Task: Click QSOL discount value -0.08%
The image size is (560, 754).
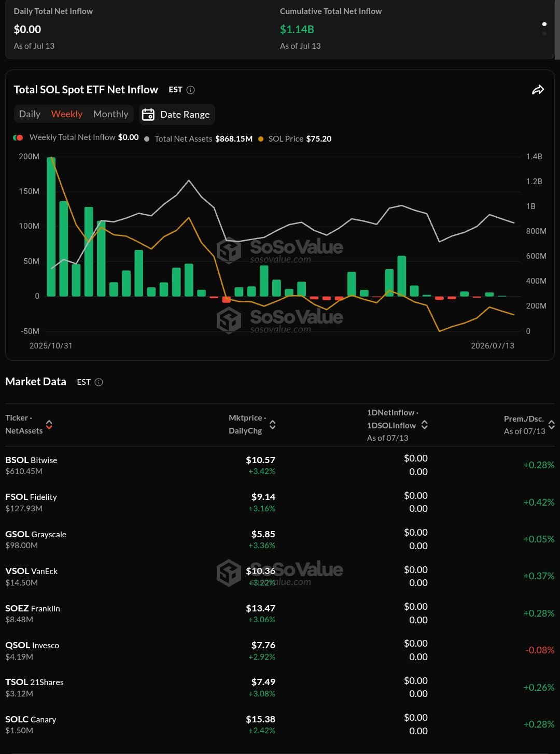Action: coord(540,650)
